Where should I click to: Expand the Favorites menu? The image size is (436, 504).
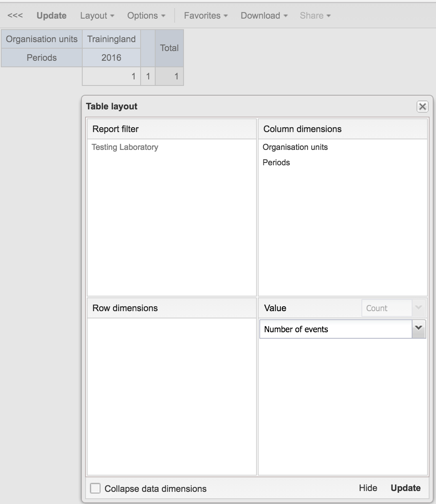click(x=205, y=15)
